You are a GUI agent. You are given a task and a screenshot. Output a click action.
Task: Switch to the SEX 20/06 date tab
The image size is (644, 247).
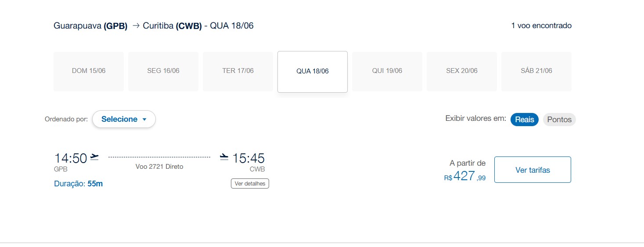[x=462, y=71]
